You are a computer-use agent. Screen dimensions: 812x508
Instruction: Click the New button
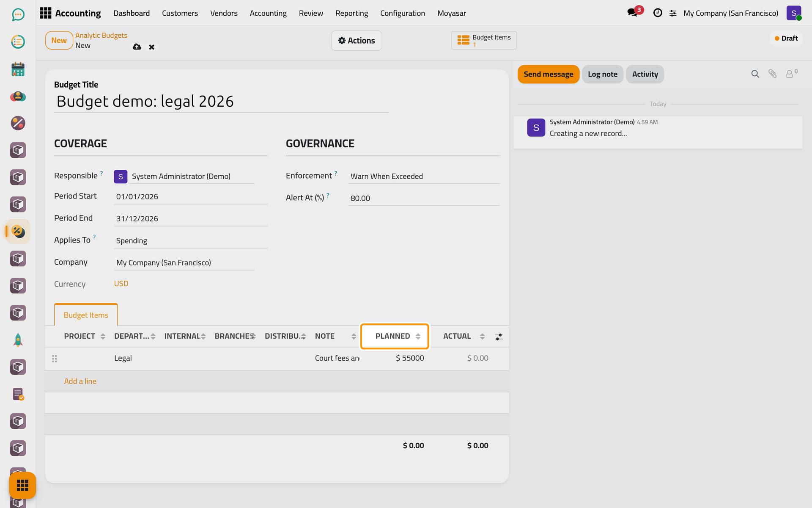[59, 40]
